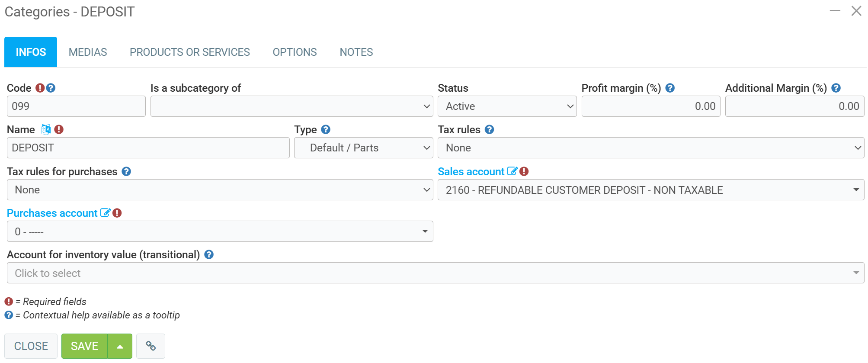Click help icon for Account for inventory value
The height and width of the screenshot is (363, 868).
(209, 254)
